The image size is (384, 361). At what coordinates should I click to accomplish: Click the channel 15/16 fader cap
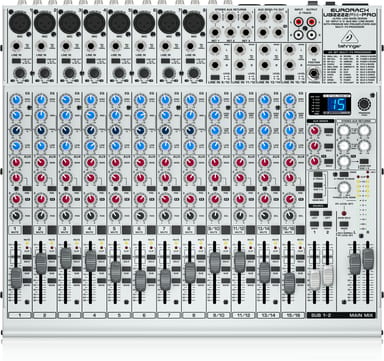click(x=290, y=283)
